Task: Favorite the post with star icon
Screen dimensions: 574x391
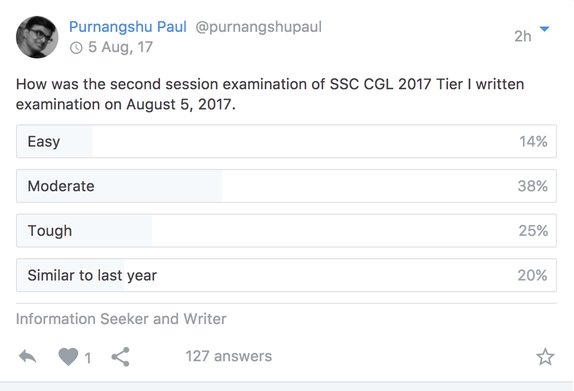Action: pyautogui.click(x=545, y=357)
